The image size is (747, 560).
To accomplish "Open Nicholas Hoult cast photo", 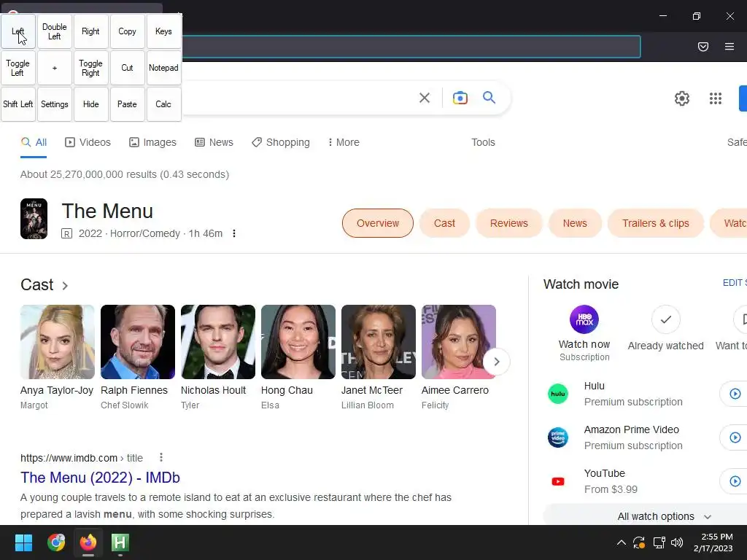I will [217, 342].
